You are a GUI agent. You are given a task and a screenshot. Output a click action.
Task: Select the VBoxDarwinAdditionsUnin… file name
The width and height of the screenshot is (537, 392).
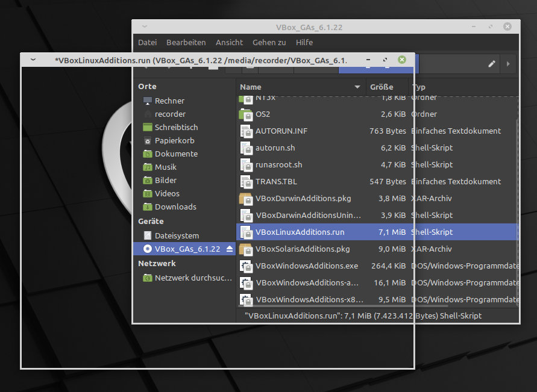(308, 215)
